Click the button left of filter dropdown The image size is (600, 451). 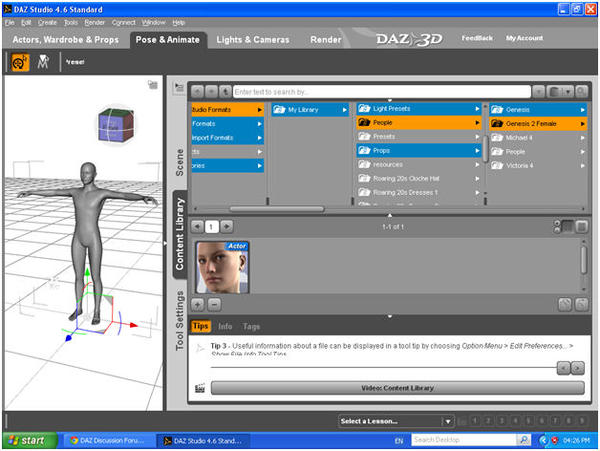tap(539, 92)
